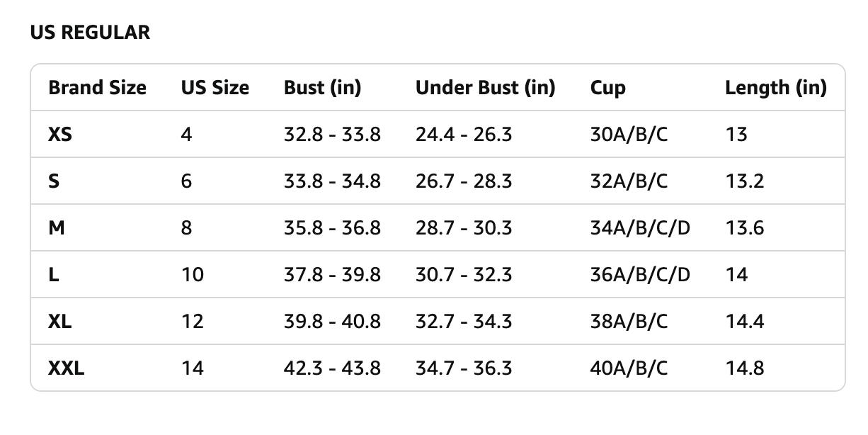Click the S brand size cell
The image size is (868, 435).
click(54, 181)
